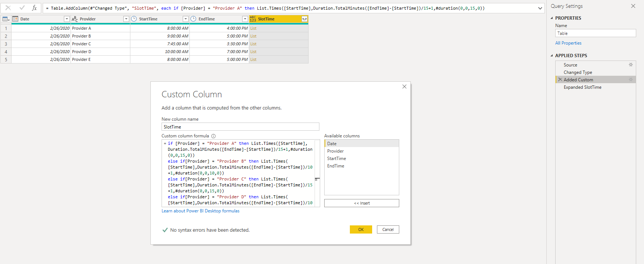Click OK in the Custom Column dialog
The image size is (644, 264).
pyautogui.click(x=361, y=229)
